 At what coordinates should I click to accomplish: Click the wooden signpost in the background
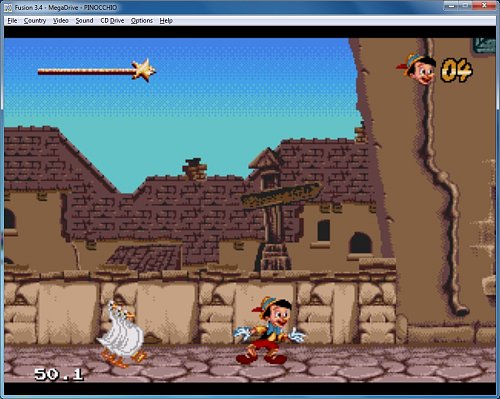click(279, 213)
